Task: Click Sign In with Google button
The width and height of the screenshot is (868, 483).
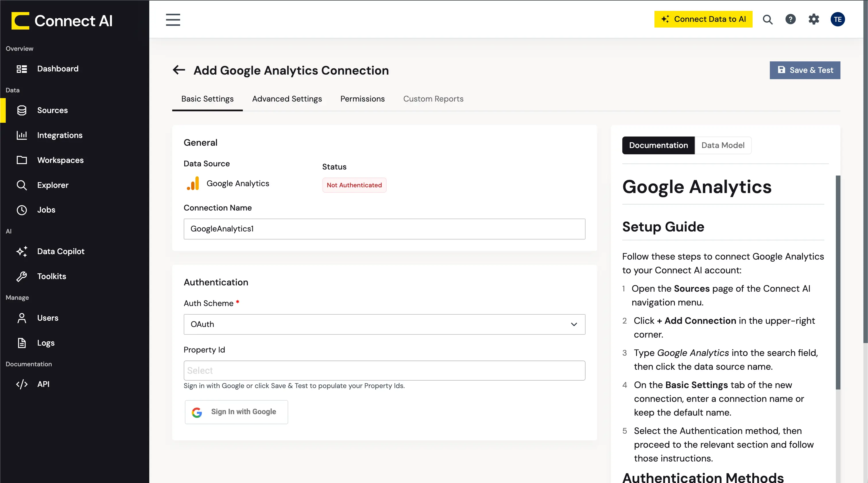Action: [237, 412]
